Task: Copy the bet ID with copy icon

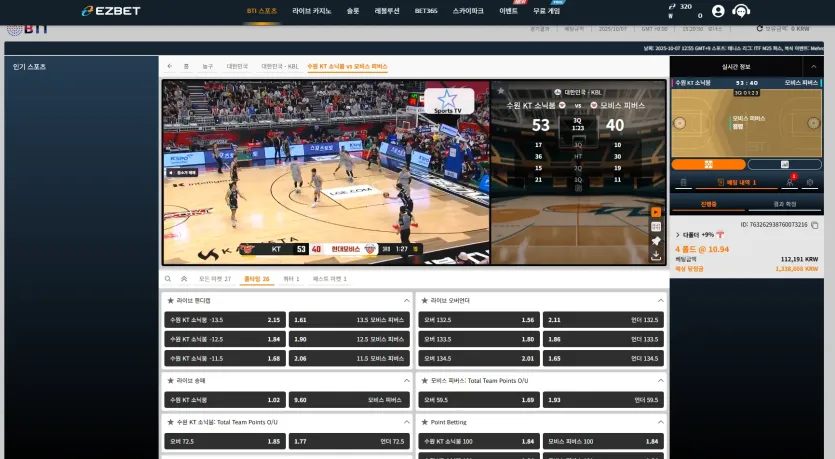Action: click(x=815, y=225)
